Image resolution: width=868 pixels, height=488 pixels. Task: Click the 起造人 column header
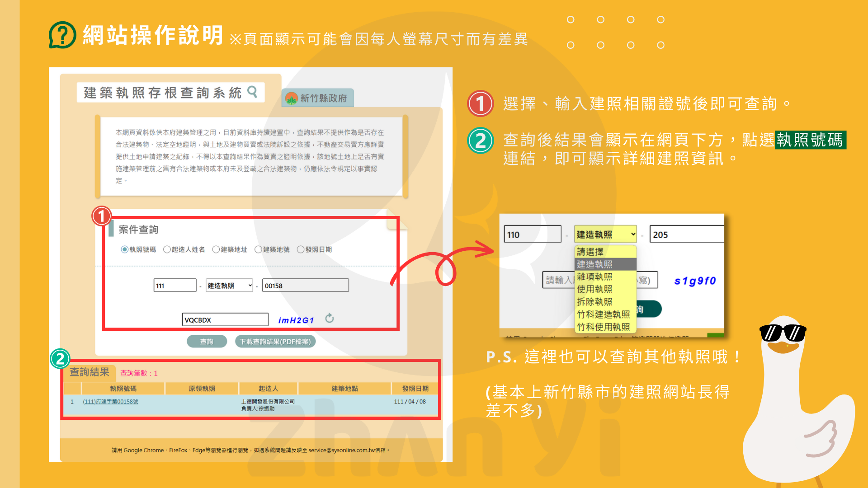tap(269, 389)
